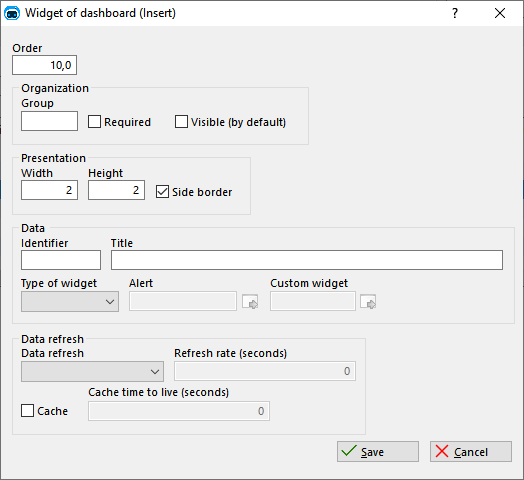This screenshot has width=524, height=480.
Task: Click the help question mark icon
Action: tap(454, 13)
